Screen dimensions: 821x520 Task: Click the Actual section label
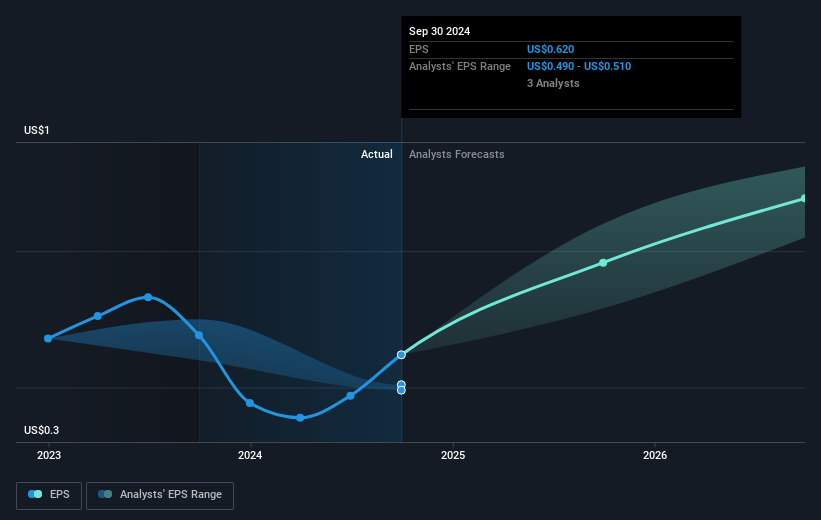[x=376, y=154]
